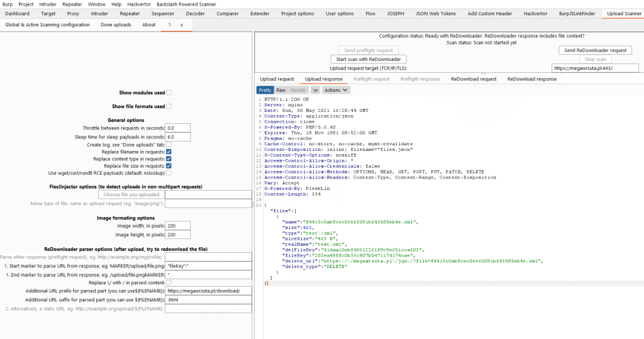Click the Start marker field containing "fileKey":"
This screenshot has height=339, width=644.
point(208,266)
